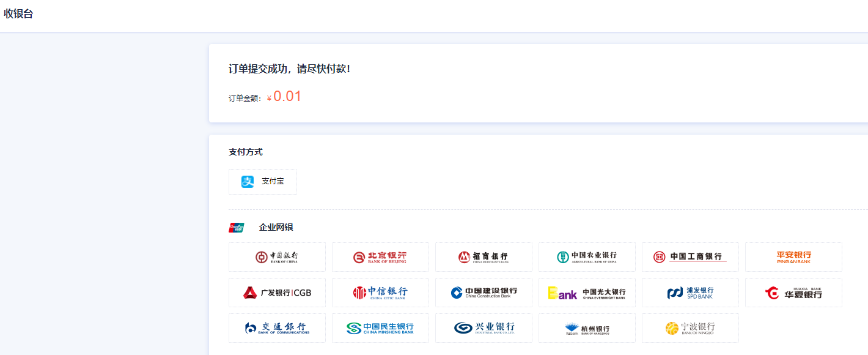Select China CITIC Bank (中信银行)
Image resolution: width=868 pixels, height=355 pixels.
point(380,293)
